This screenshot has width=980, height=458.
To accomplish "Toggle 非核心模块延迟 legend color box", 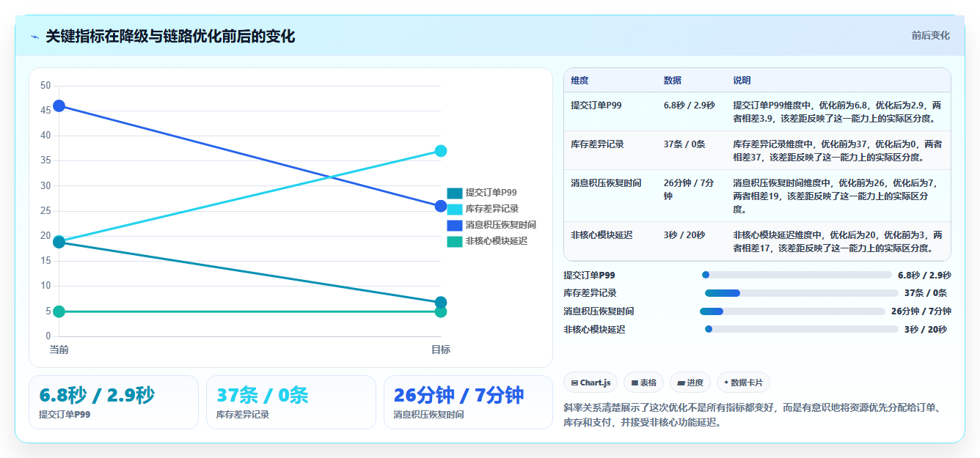I will coord(455,241).
